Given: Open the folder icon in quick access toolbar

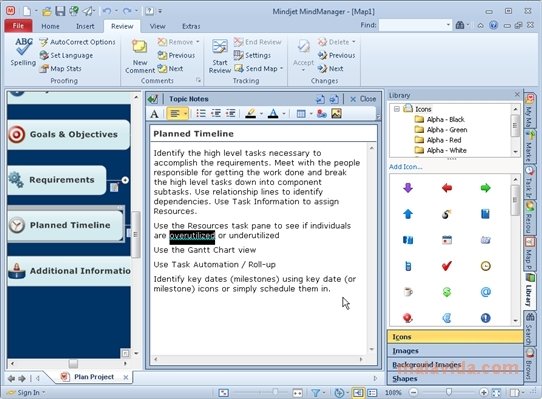Looking at the screenshot, I should pos(47,11).
